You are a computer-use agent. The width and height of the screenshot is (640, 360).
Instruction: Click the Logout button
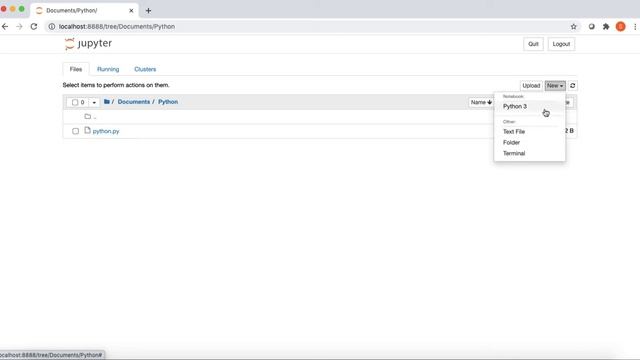561,44
